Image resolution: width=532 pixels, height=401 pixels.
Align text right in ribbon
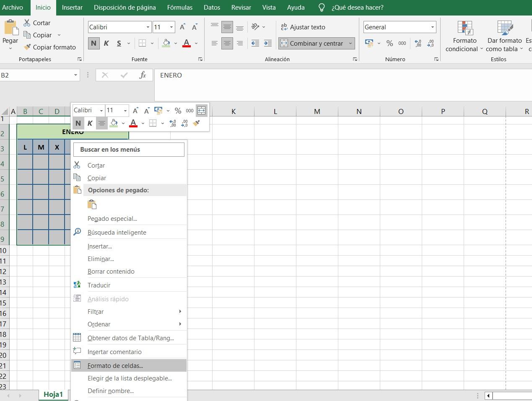coord(240,43)
